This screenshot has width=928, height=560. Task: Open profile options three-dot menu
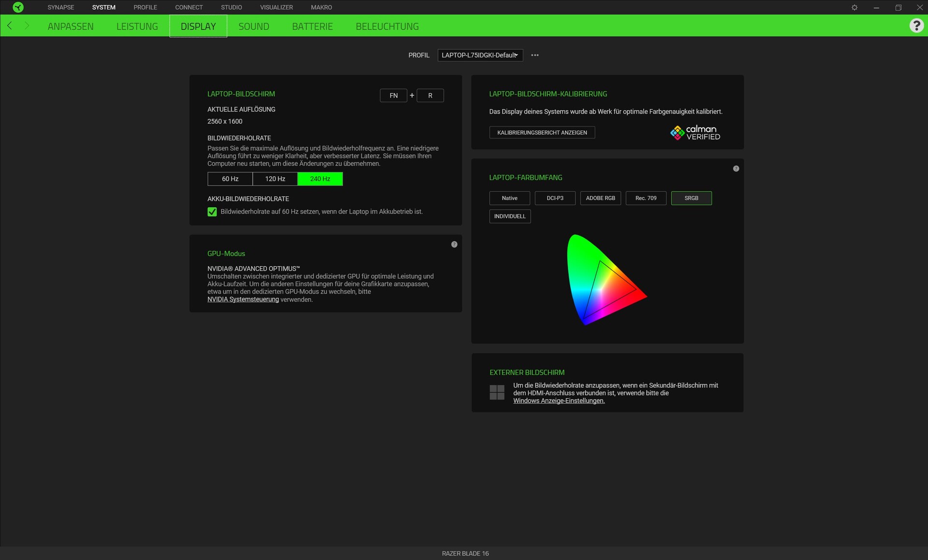(x=535, y=55)
